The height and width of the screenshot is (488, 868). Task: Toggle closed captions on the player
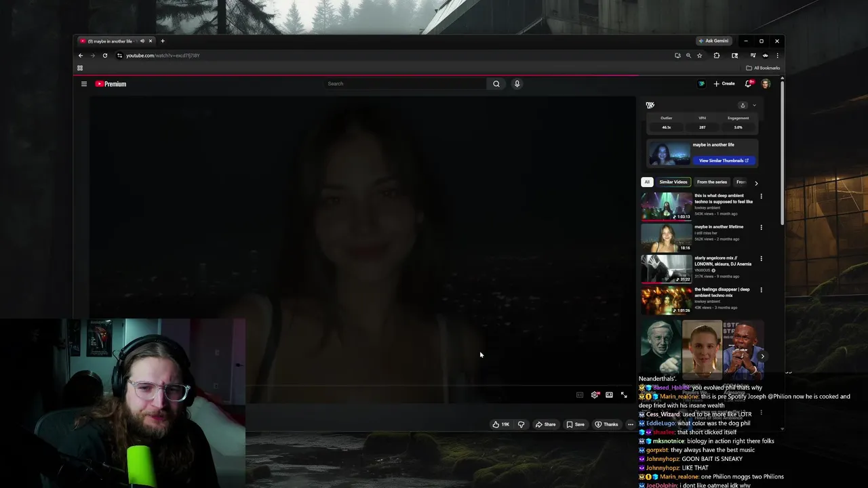click(x=580, y=395)
